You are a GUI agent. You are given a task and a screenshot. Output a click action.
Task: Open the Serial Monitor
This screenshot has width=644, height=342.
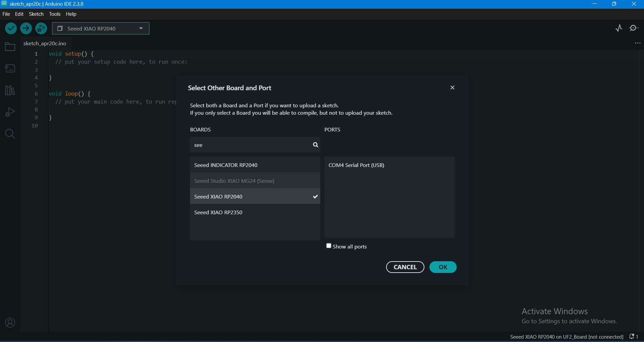point(634,28)
